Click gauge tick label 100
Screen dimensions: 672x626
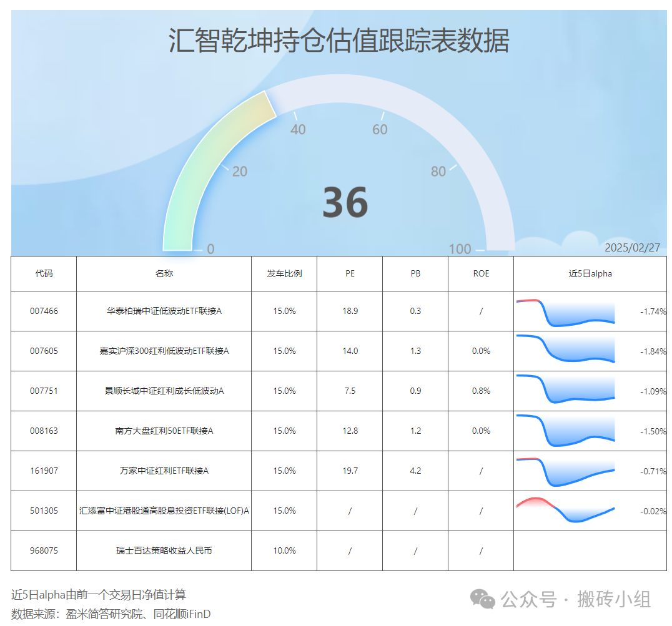coord(460,249)
